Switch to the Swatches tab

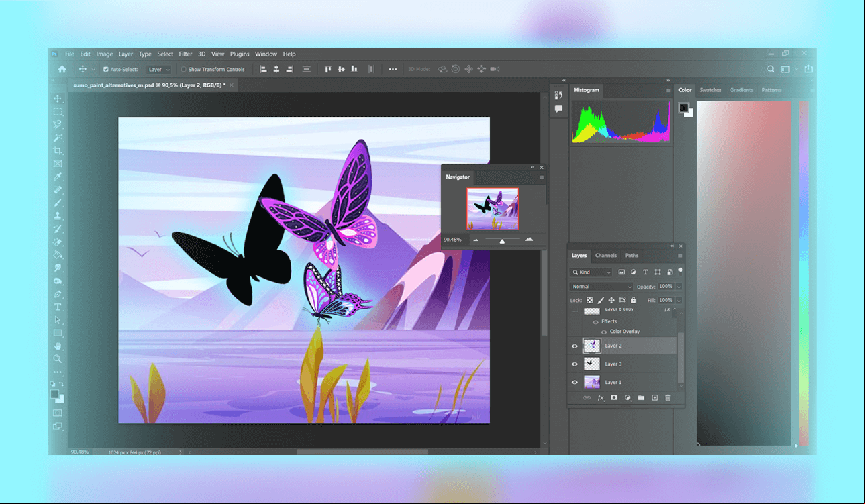point(711,90)
